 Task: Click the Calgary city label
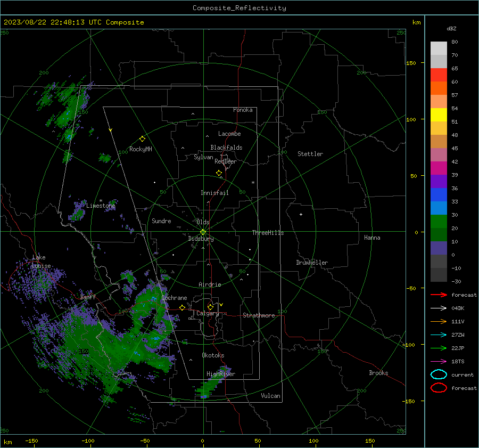208,313
